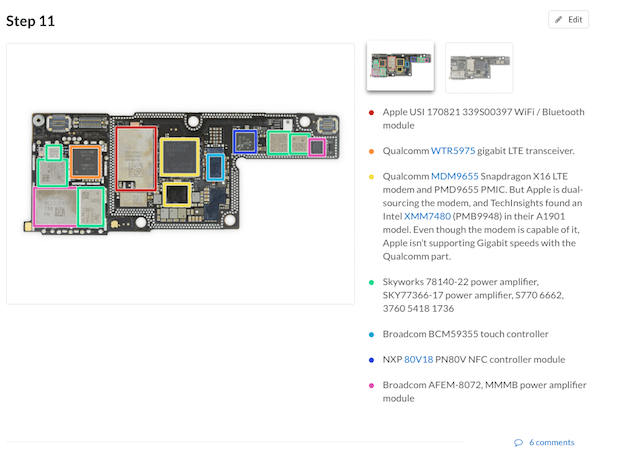Click the comments speech bubble icon
The image size is (620, 458).
518,443
